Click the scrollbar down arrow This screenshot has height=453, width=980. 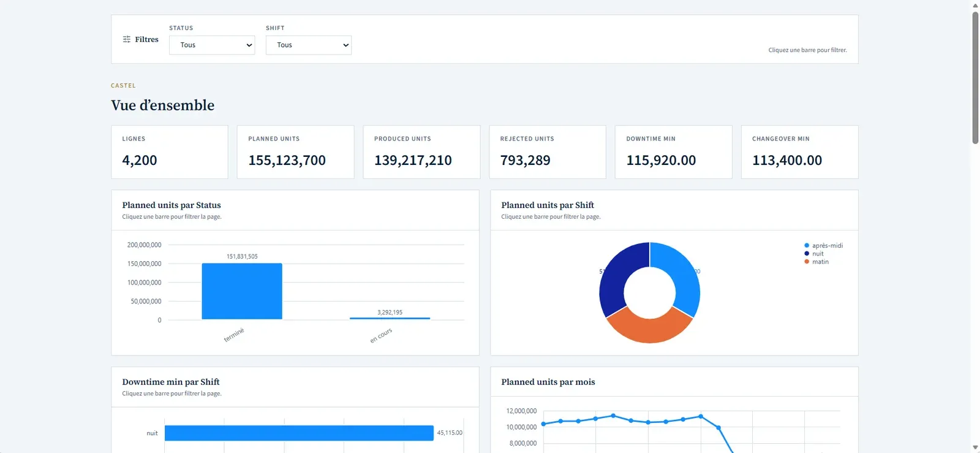(975, 448)
